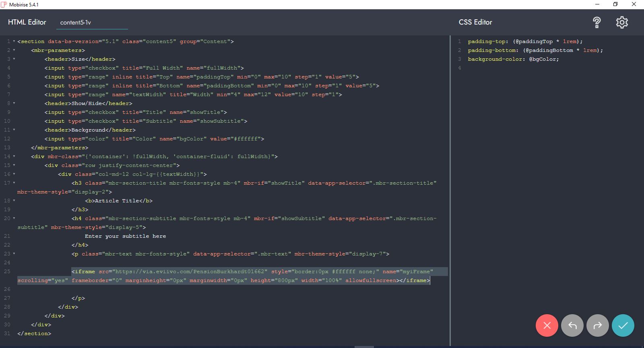644x348 pixels.
Task: Fold the mbr-parameters block on line 2
Action: [x=14, y=50]
